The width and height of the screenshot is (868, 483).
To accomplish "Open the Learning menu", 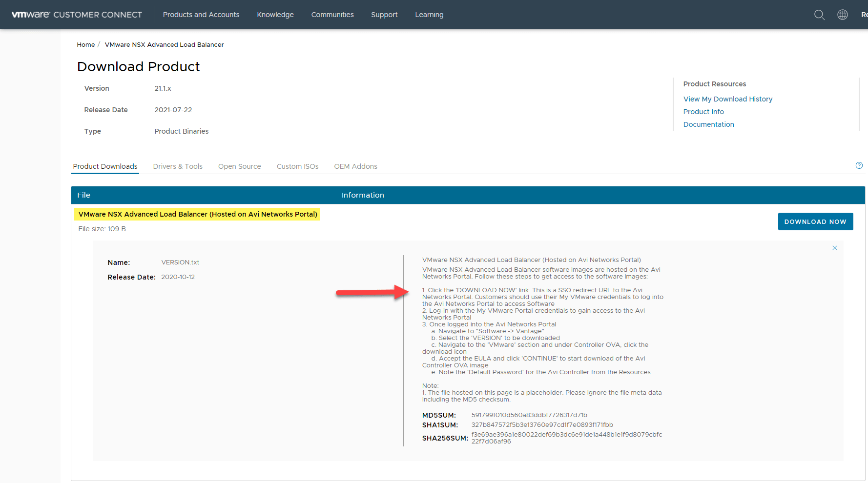I will [x=429, y=15].
